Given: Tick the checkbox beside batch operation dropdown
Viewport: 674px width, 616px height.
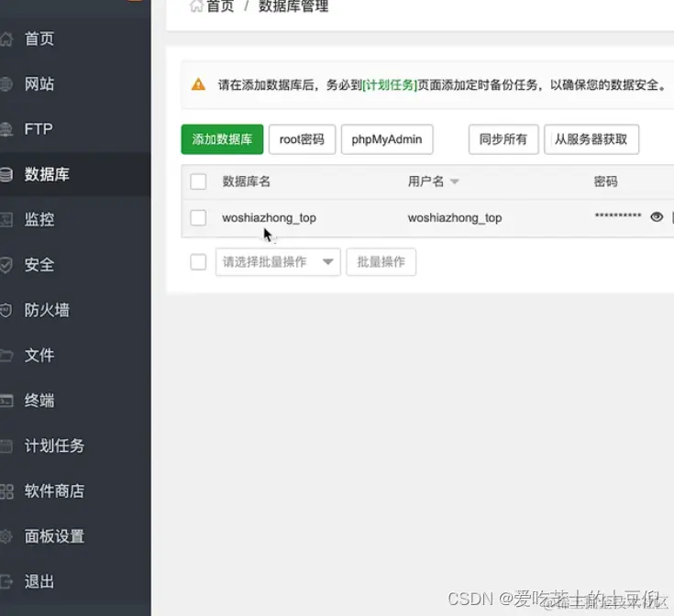Looking at the screenshot, I should 198,262.
